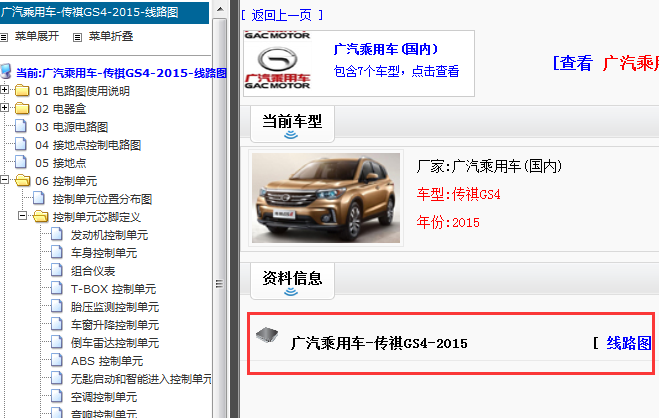Open 车窗升降控制单元 tree item
This screenshot has width=659, height=418.
click(x=115, y=326)
